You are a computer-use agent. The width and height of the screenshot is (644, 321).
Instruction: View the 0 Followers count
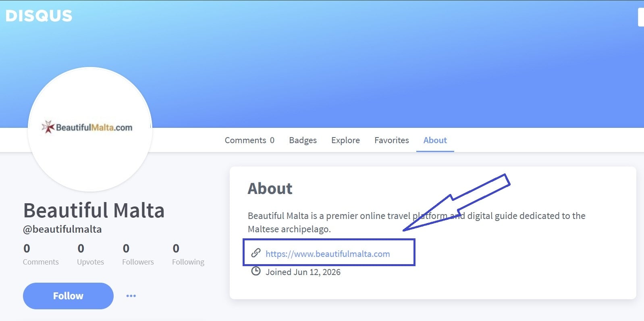coord(138,254)
